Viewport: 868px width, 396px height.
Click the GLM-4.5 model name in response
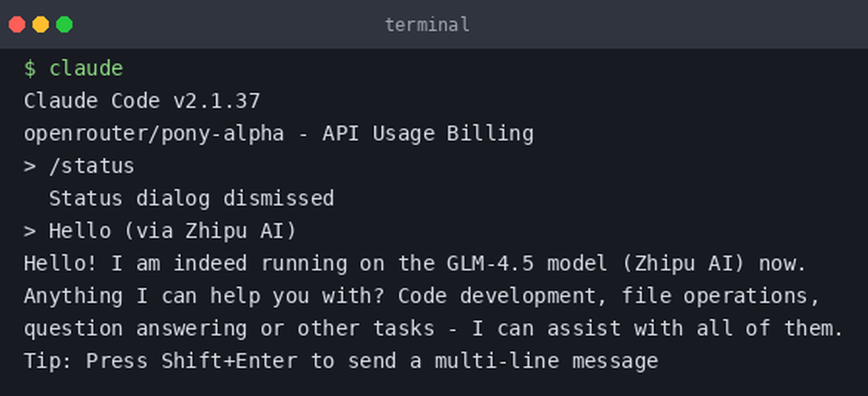pos(490,264)
